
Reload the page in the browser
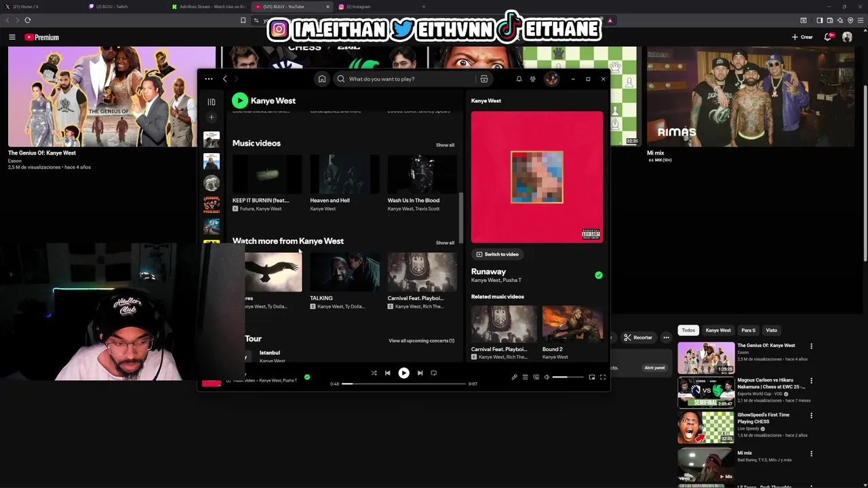click(28, 20)
